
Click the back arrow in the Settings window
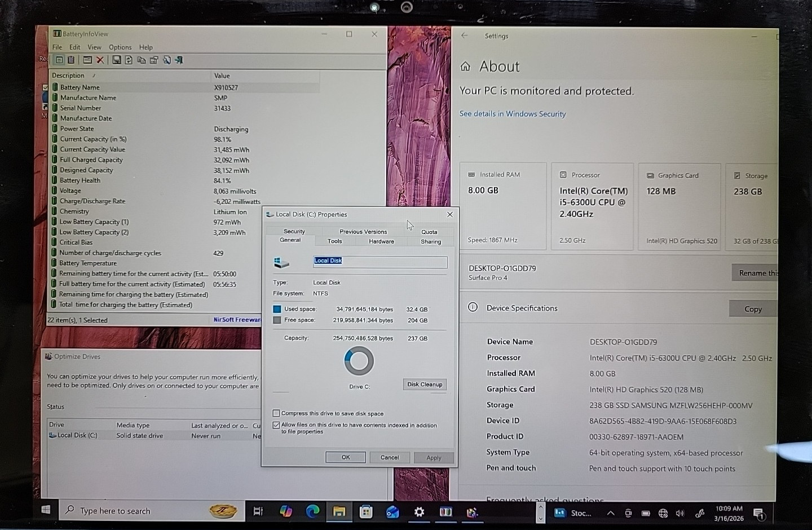click(465, 36)
